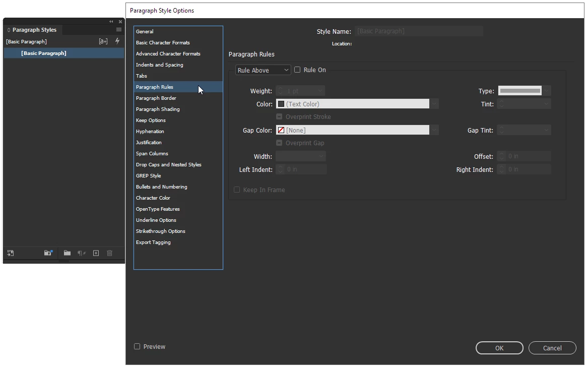Screen dimensions: 588x368
Task: Click the clear overrides paragraph icon
Action: (82, 253)
